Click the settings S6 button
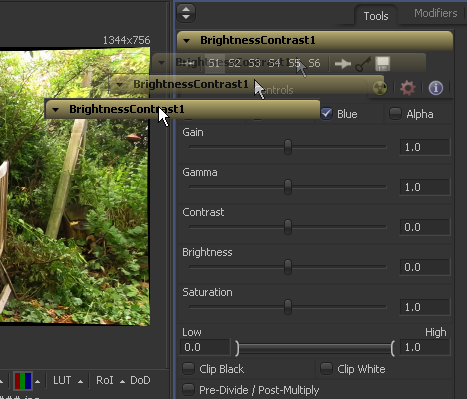The width and height of the screenshot is (467, 399). [x=314, y=63]
